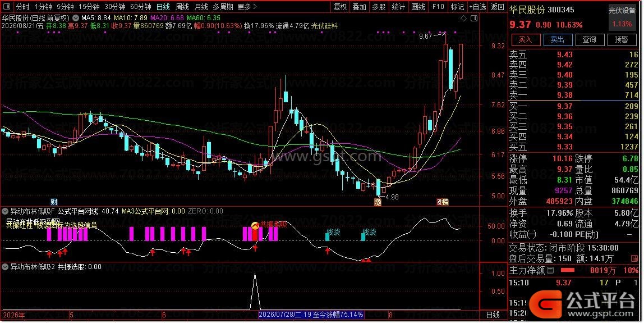644x323 pixels.
Task: Open the 更多 period options
Action: click(x=247, y=7)
